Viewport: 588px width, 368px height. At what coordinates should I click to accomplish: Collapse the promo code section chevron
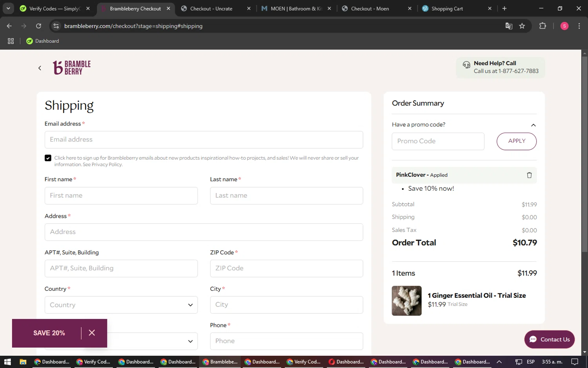click(x=533, y=125)
